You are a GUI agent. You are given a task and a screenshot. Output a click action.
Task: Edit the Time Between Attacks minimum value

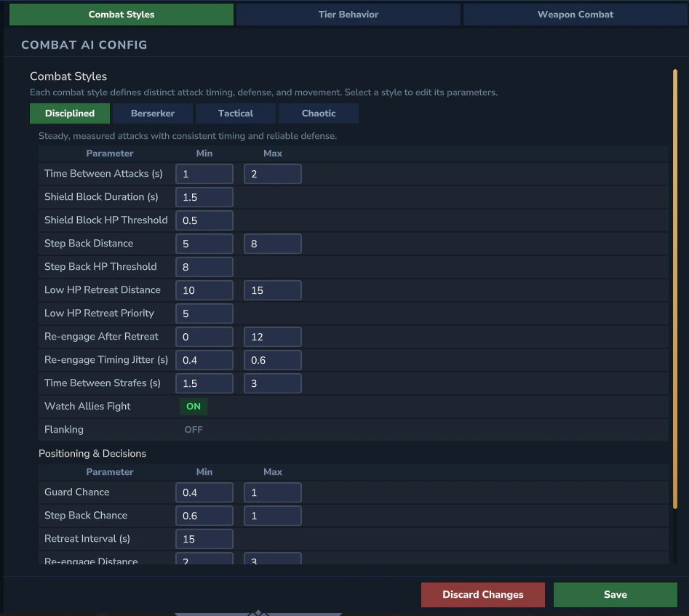tap(204, 174)
